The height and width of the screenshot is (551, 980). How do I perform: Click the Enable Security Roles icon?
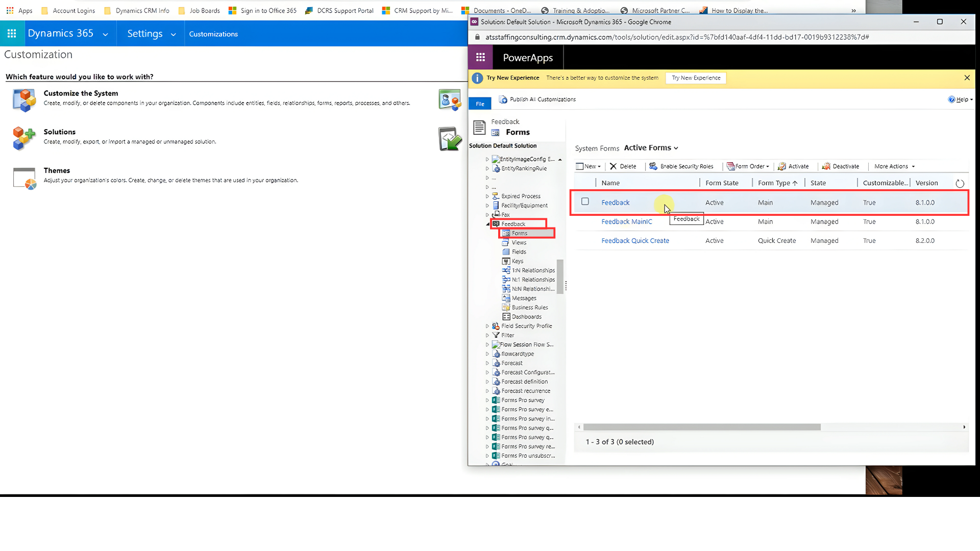(653, 166)
